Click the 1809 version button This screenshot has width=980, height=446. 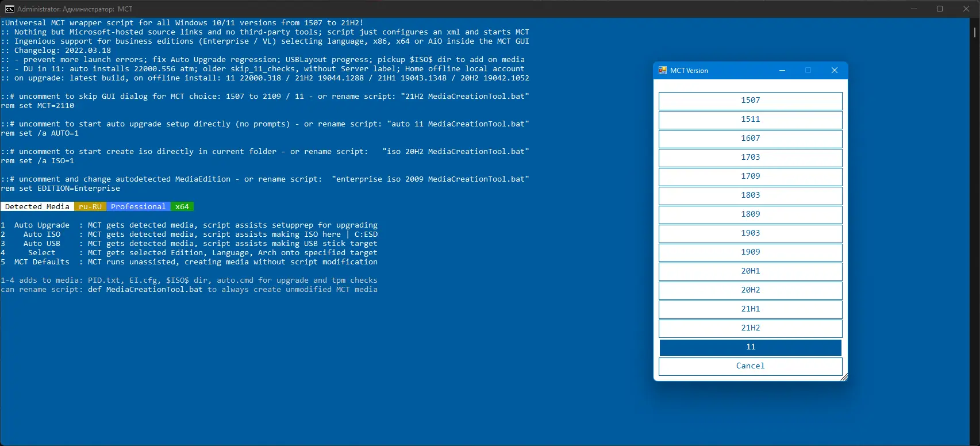750,214
